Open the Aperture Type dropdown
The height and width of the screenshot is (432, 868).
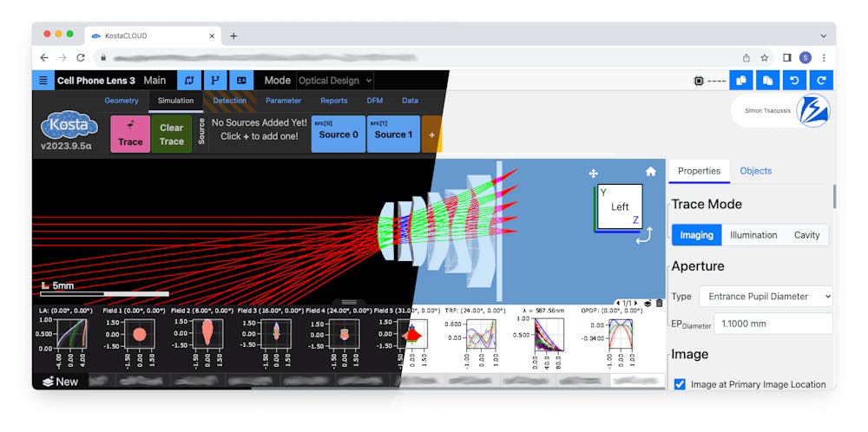click(766, 296)
